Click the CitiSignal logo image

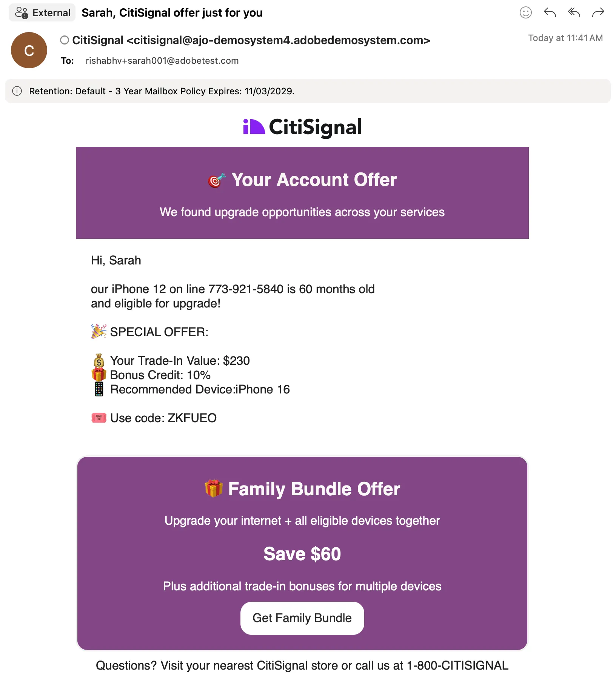pyautogui.click(x=302, y=127)
